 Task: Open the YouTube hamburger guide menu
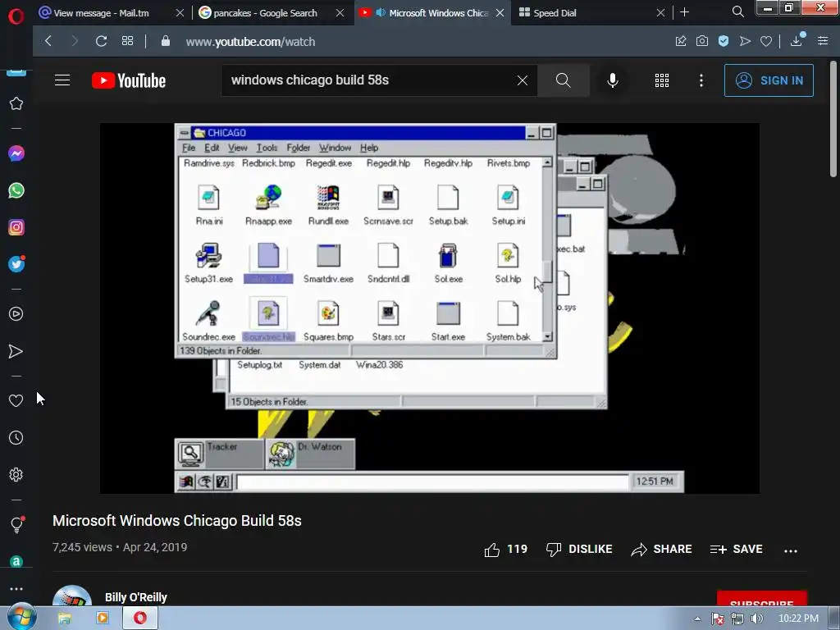(62, 80)
